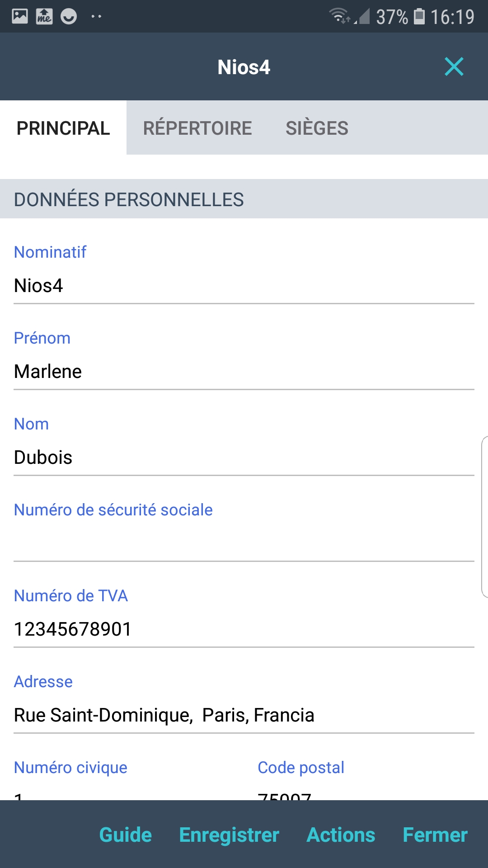This screenshot has height=868, width=488.
Task: Open the Actions menu
Action: click(x=341, y=835)
